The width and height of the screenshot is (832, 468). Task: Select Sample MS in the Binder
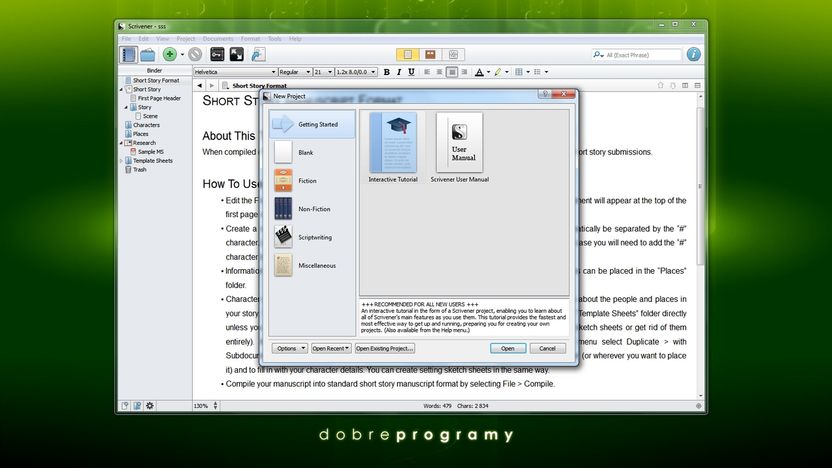coord(151,152)
